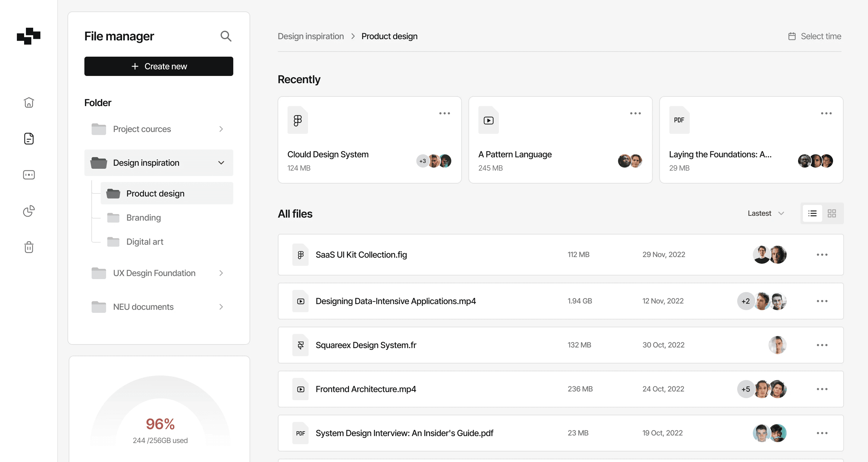This screenshot has width=868, height=462.
Task: Switch to grid view layout
Action: click(832, 213)
